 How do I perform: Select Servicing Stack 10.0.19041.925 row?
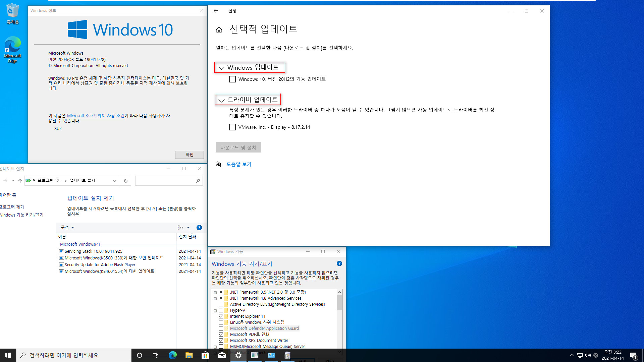coord(130,251)
